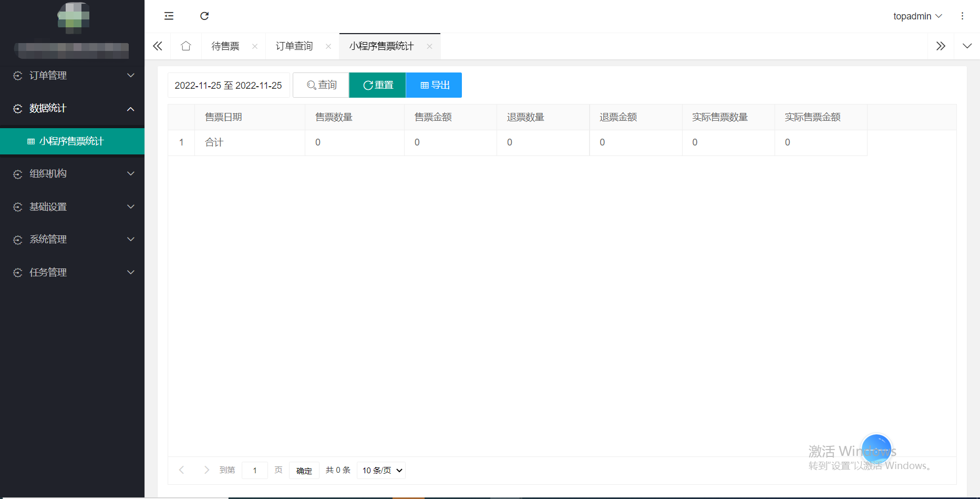Click the date range input field

229,86
